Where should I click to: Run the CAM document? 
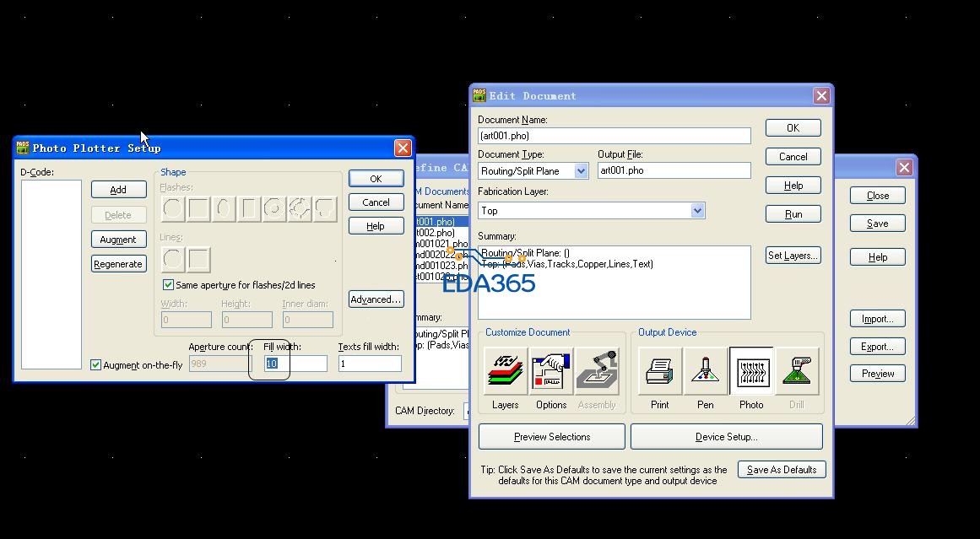tap(793, 214)
